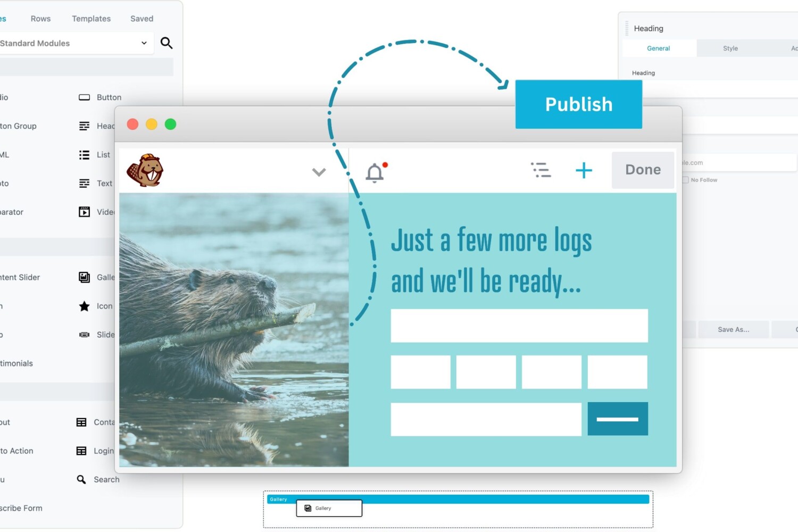Viewport: 798px width, 532px height.
Task: Select the List module icon
Action: [x=84, y=155]
